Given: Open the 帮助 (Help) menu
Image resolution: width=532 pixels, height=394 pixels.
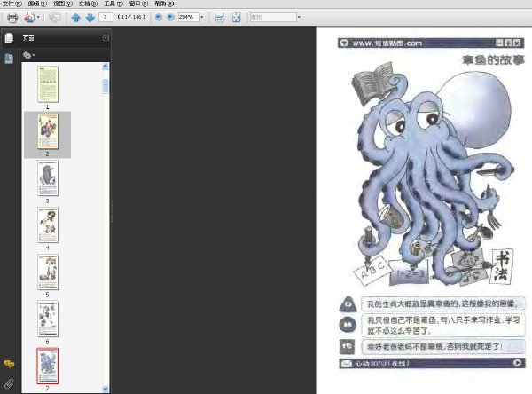Looking at the screenshot, I should [x=164, y=4].
